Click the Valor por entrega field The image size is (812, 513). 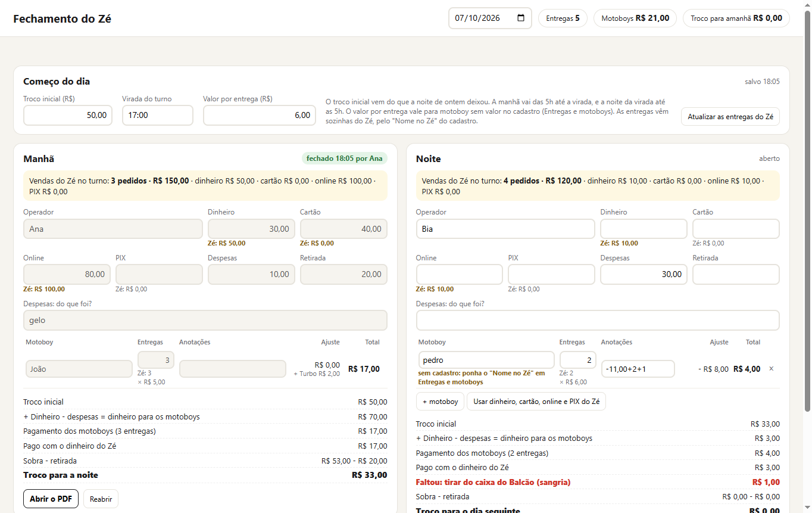coord(260,116)
